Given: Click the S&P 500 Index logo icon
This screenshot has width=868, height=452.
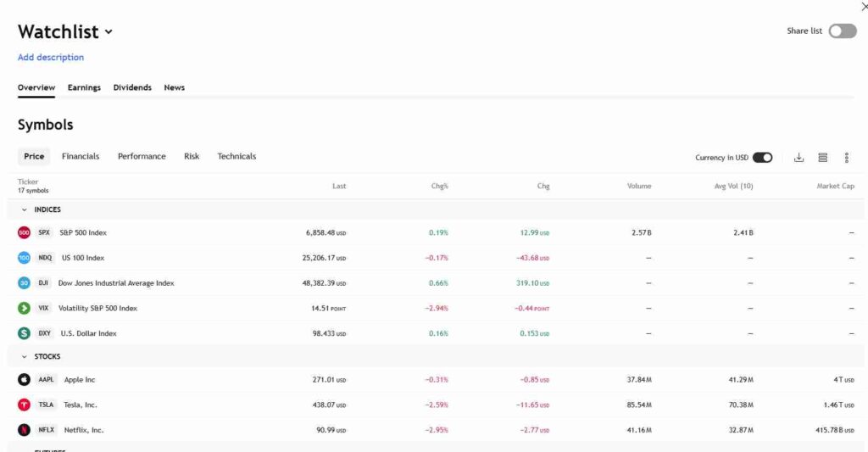Looking at the screenshot, I should click(x=24, y=232).
